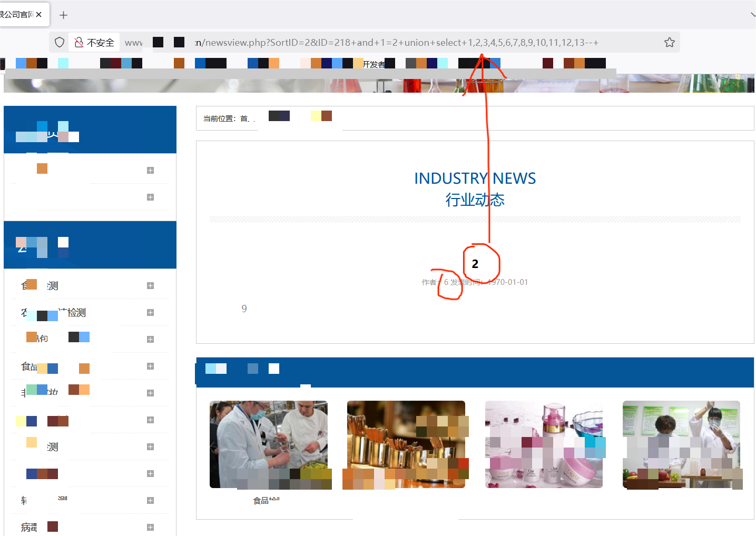Bookmark this page with the star icon
Viewport: 756px width, 536px height.
tap(669, 43)
